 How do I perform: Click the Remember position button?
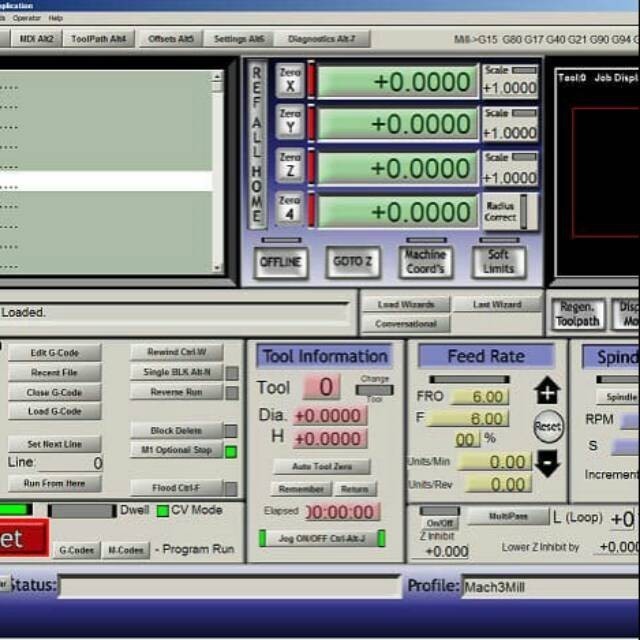pos(302,489)
